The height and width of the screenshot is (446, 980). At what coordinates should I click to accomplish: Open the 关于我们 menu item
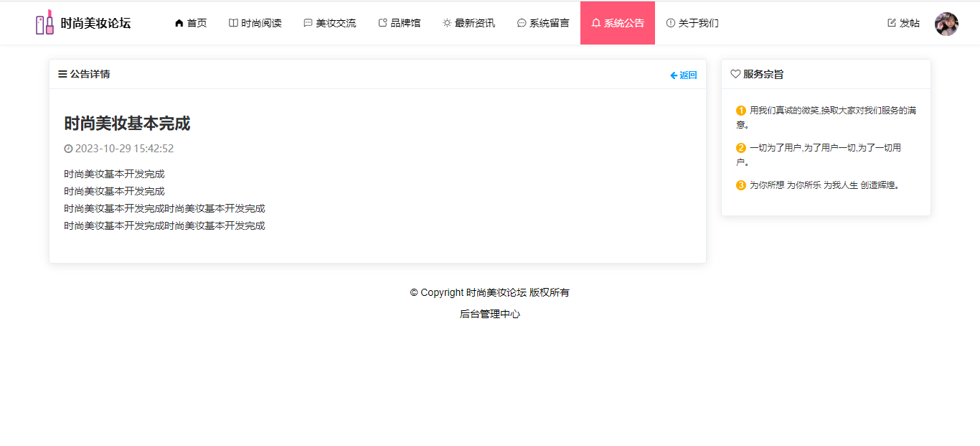[692, 23]
